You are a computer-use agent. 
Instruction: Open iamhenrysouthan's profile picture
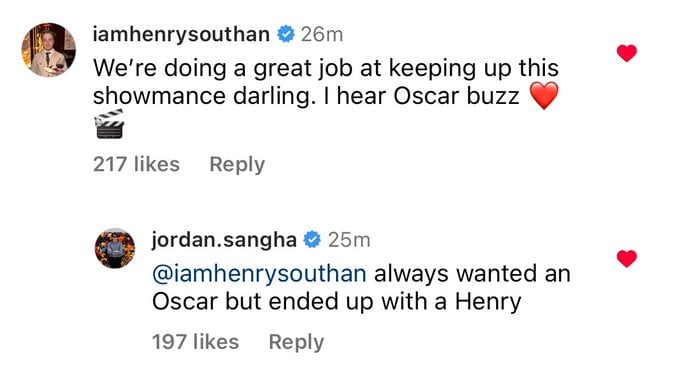(x=48, y=50)
